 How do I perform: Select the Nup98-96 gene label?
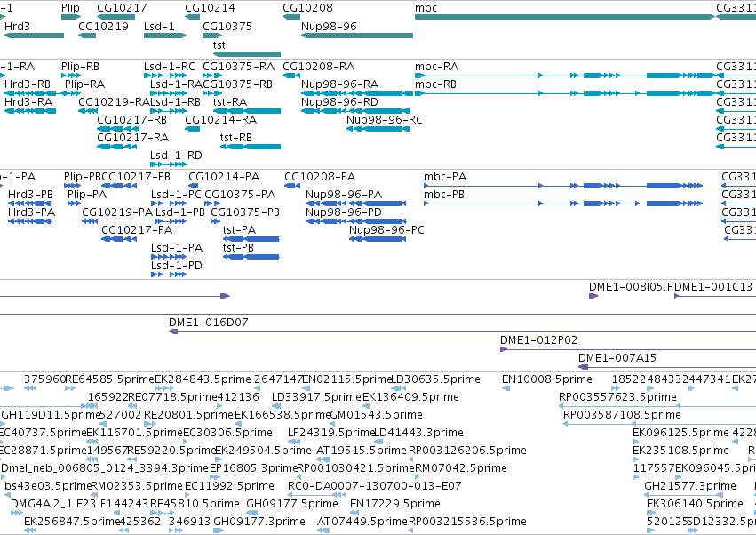pyautogui.click(x=329, y=27)
